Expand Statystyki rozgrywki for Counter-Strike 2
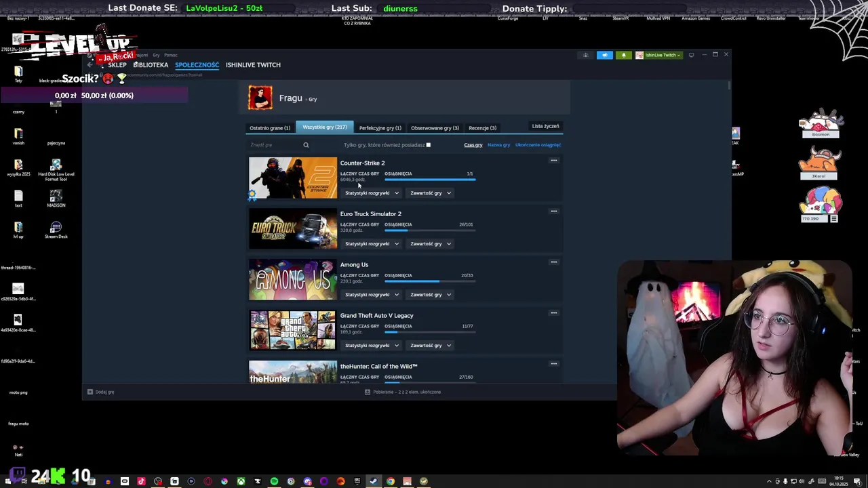This screenshot has height=488, width=868. click(372, 193)
